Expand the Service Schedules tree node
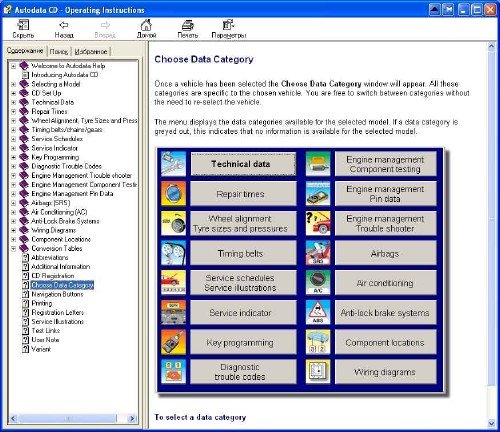 pyautogui.click(x=13, y=139)
